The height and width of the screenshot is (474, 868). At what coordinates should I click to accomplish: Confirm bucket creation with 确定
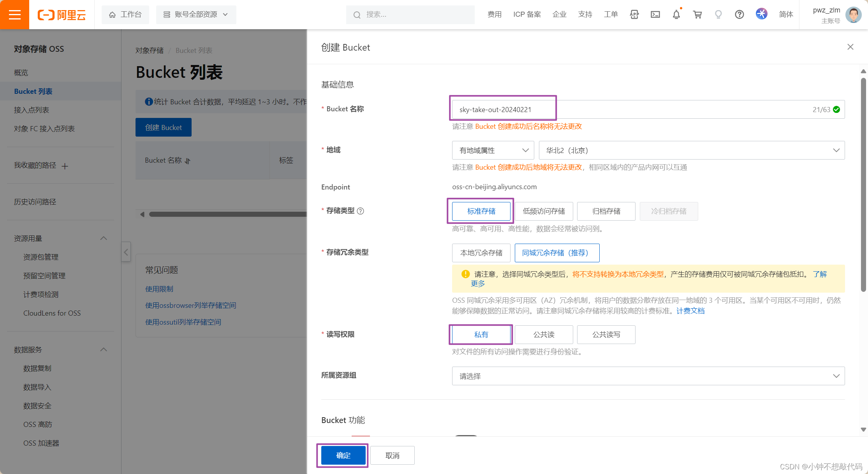click(x=343, y=455)
